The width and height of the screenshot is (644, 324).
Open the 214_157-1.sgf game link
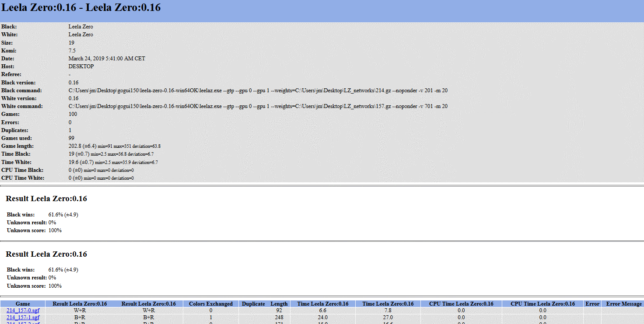[23, 317]
